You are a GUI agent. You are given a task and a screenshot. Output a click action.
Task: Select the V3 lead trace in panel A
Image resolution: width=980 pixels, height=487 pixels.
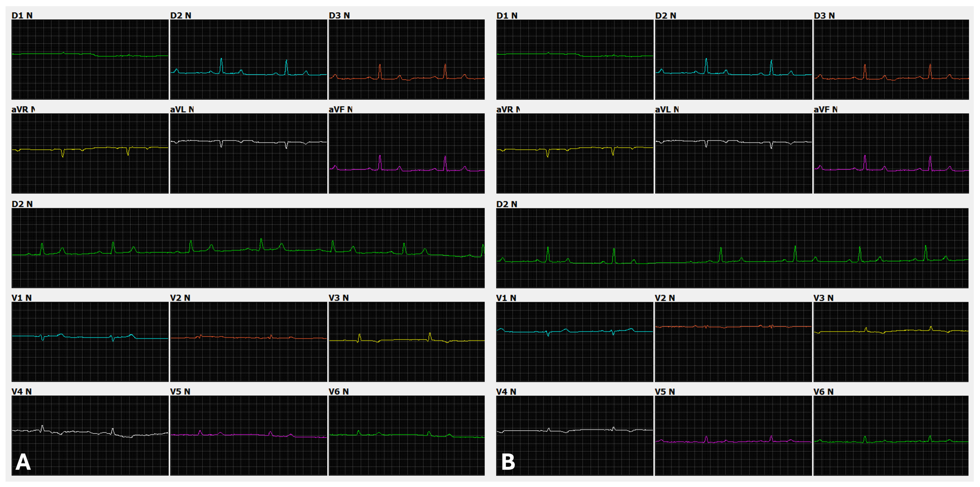407,342
